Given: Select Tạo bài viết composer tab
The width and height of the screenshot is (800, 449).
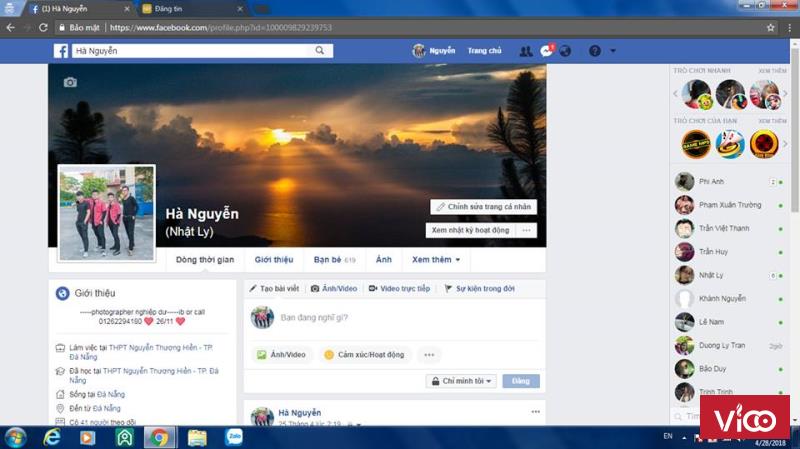Looking at the screenshot, I should (x=274, y=289).
